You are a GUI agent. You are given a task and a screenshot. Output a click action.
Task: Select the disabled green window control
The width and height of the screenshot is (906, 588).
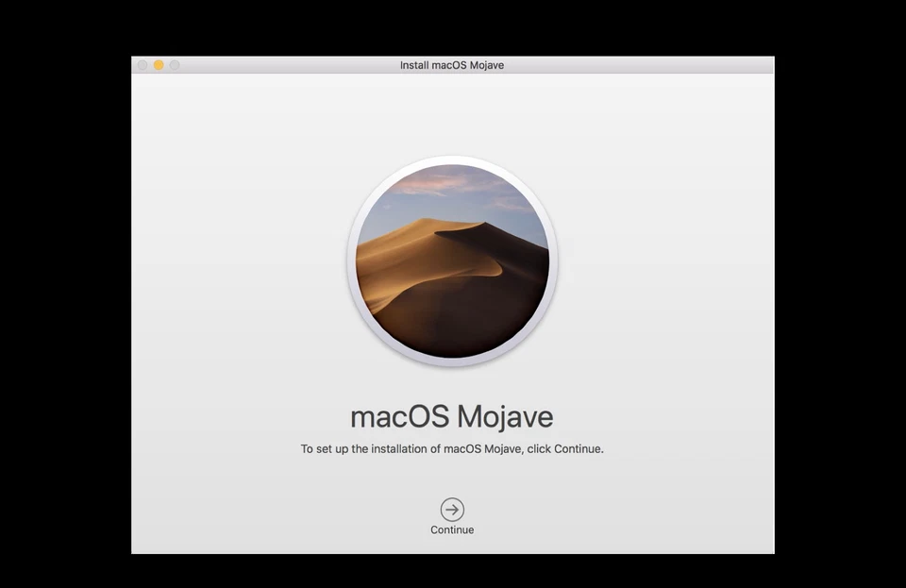pyautogui.click(x=174, y=65)
